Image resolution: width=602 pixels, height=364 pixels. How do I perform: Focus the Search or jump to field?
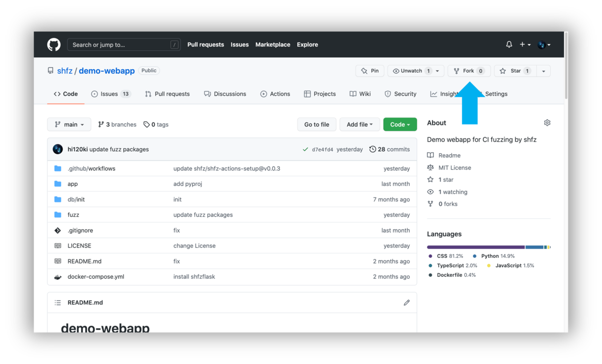pos(124,45)
